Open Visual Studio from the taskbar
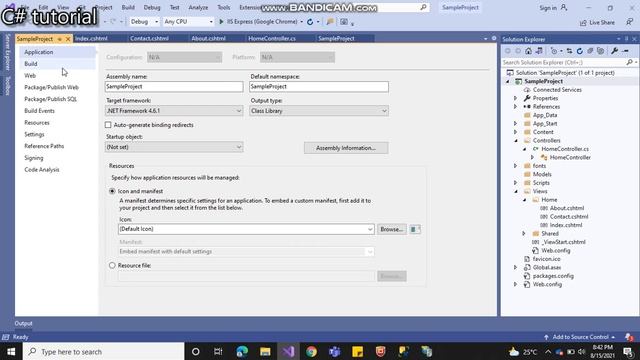Viewport: 640px width, 360px height. pyautogui.click(x=288, y=351)
